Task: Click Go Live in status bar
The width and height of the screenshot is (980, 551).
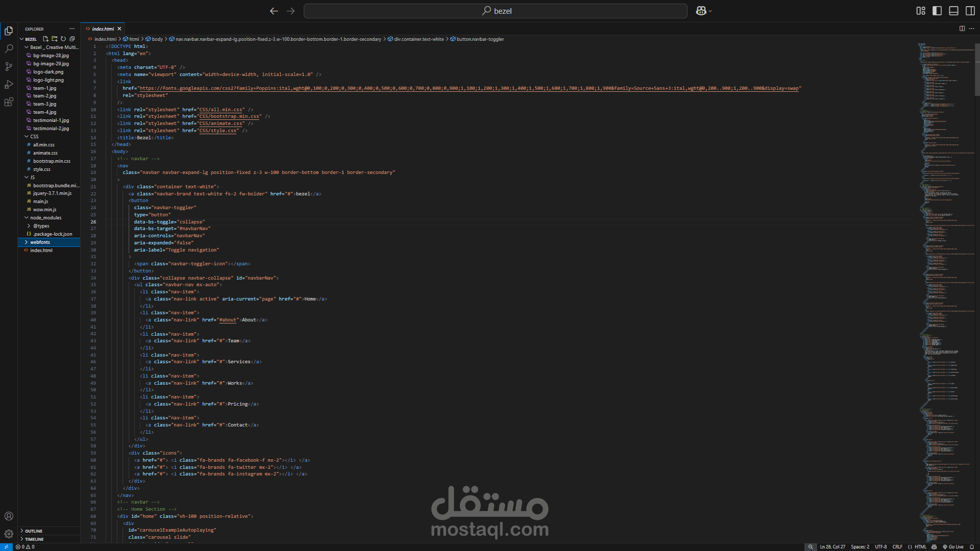Action: tap(953, 547)
